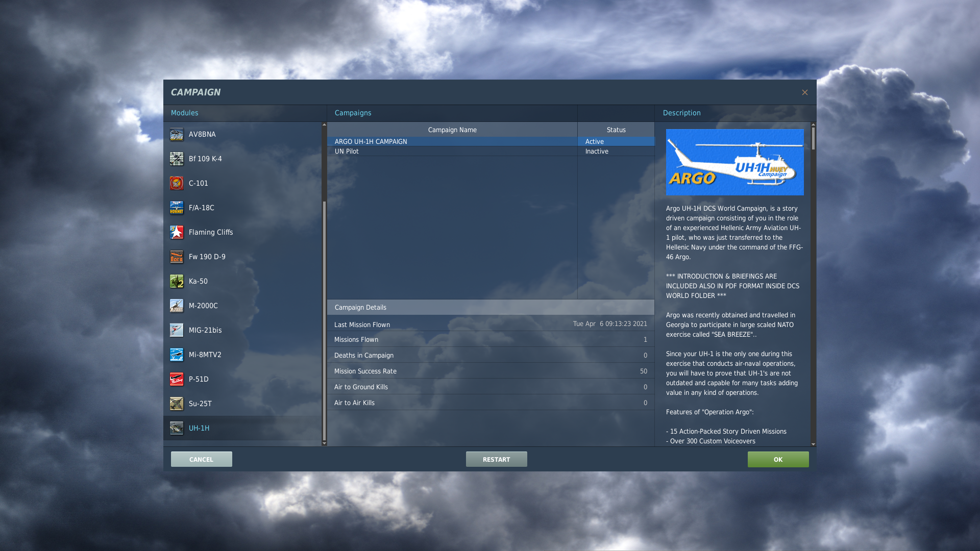Click the ARGO UH-1H Huey campaign image

click(x=735, y=162)
